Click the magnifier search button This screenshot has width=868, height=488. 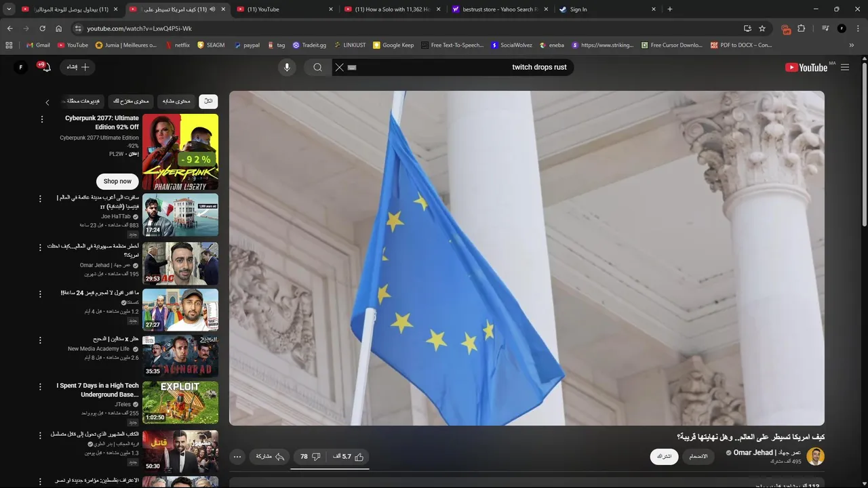pyautogui.click(x=317, y=67)
